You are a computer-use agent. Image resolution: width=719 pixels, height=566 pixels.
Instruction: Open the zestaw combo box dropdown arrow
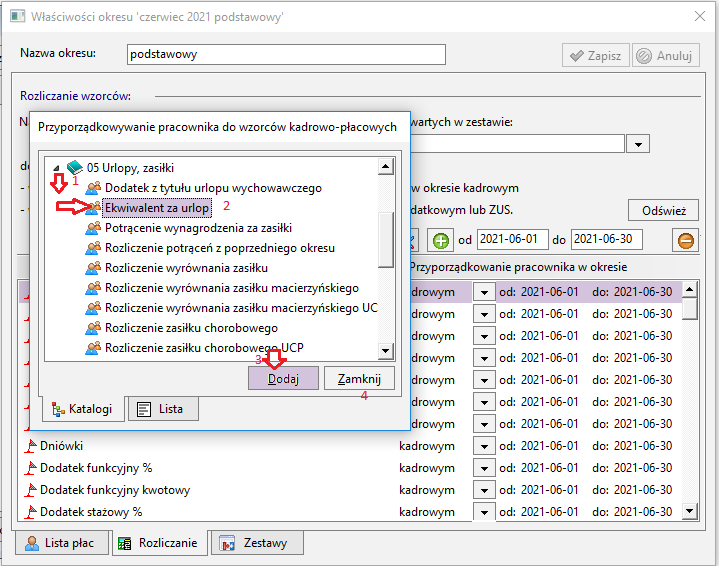pyautogui.click(x=638, y=144)
